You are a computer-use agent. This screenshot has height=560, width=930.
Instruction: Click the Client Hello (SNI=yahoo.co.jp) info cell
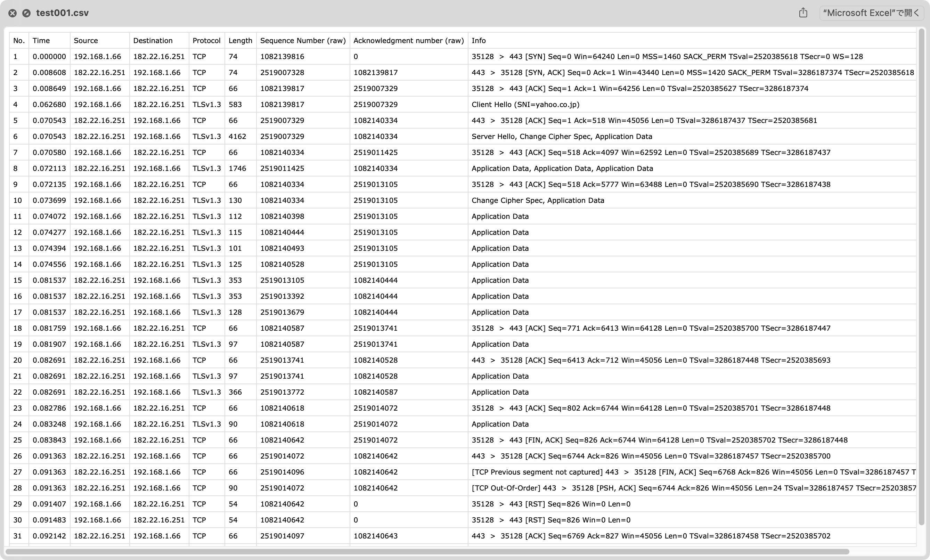(x=525, y=105)
